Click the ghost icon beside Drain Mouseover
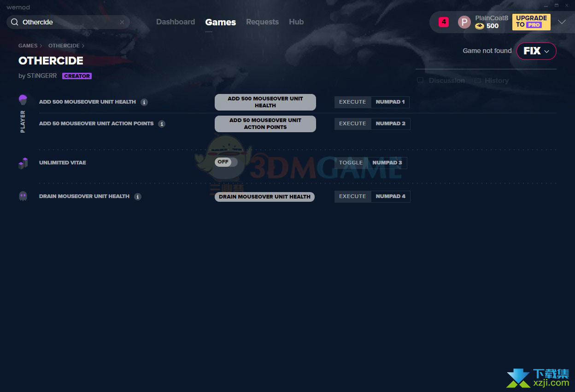 pos(23,196)
